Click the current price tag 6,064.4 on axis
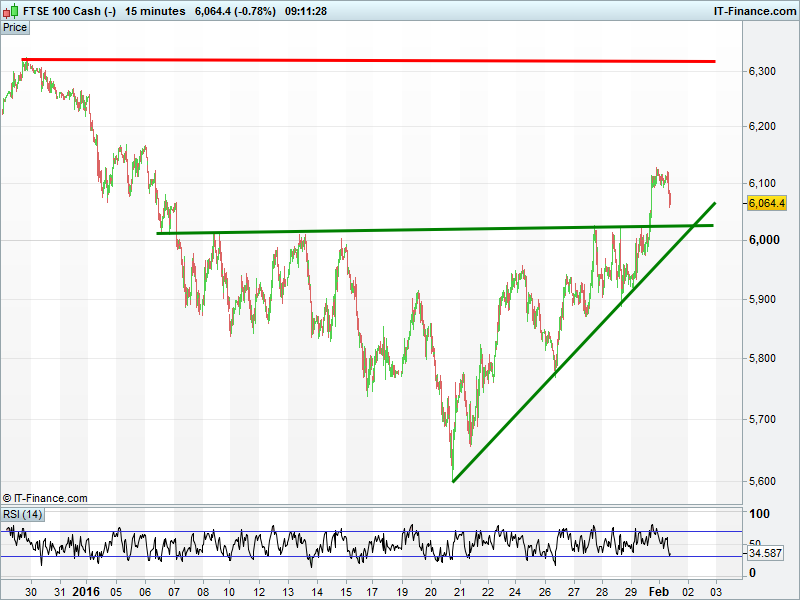Viewport: 800px width, 600px height. click(765, 203)
